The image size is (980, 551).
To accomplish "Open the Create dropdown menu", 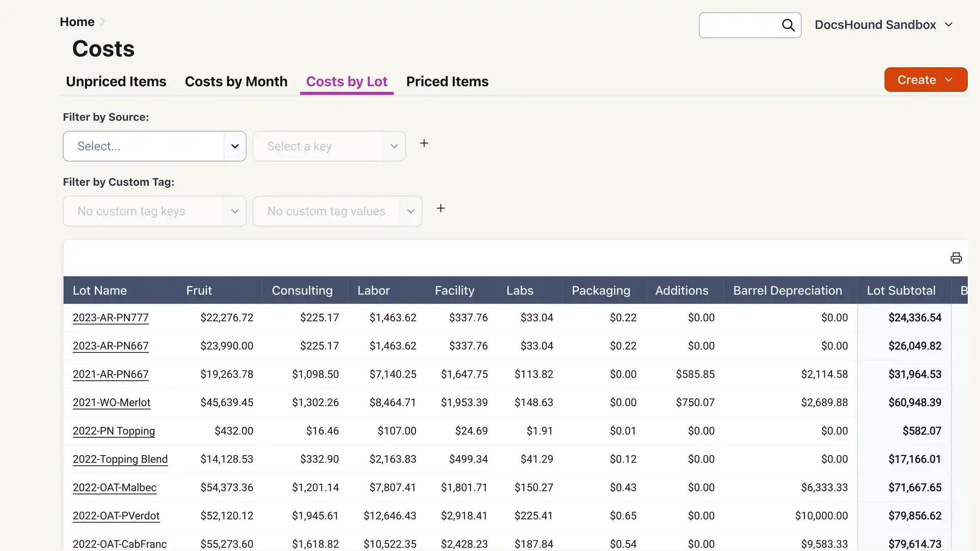I will (925, 80).
